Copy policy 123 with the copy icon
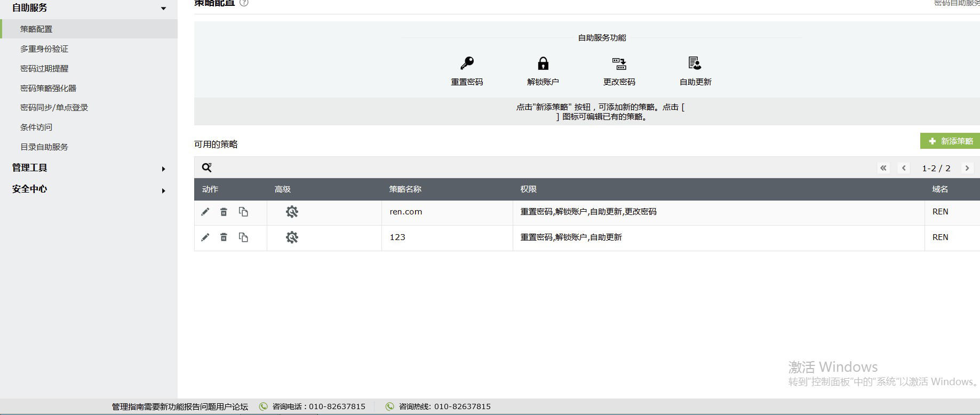The height and width of the screenshot is (415, 980). click(243, 237)
